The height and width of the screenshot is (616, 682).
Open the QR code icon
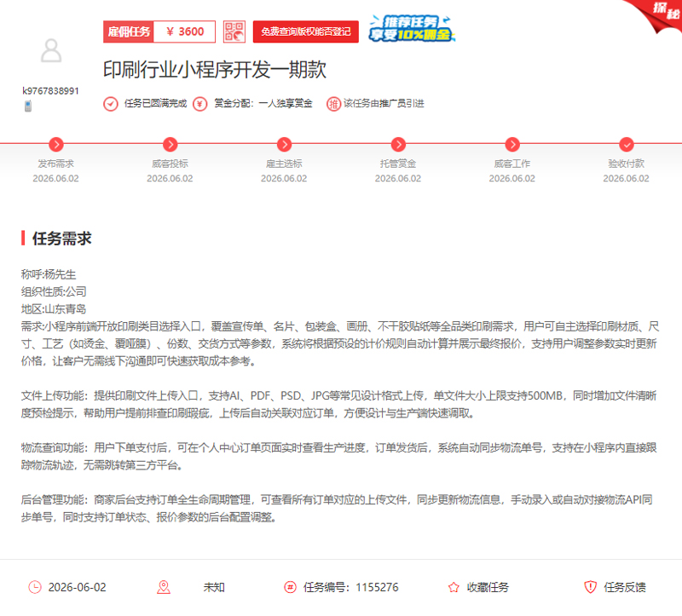click(x=234, y=32)
